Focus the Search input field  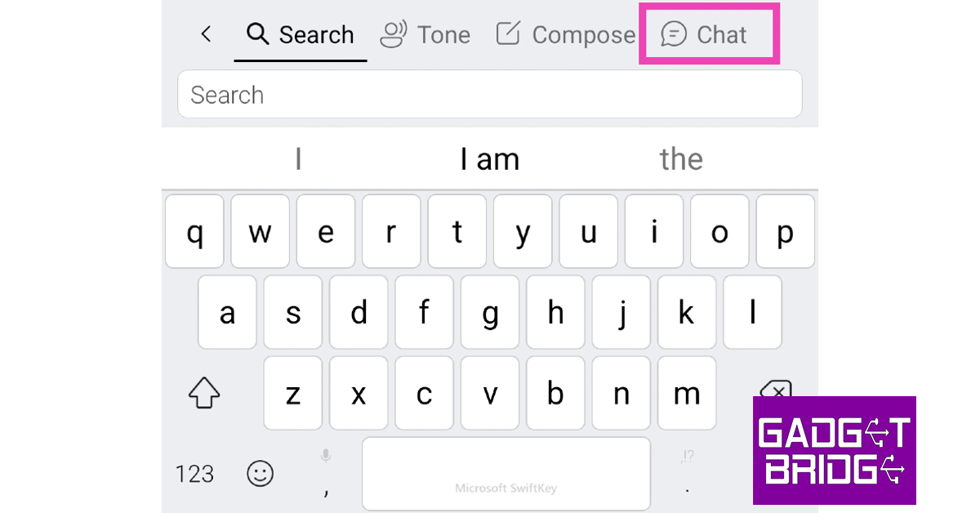[489, 95]
